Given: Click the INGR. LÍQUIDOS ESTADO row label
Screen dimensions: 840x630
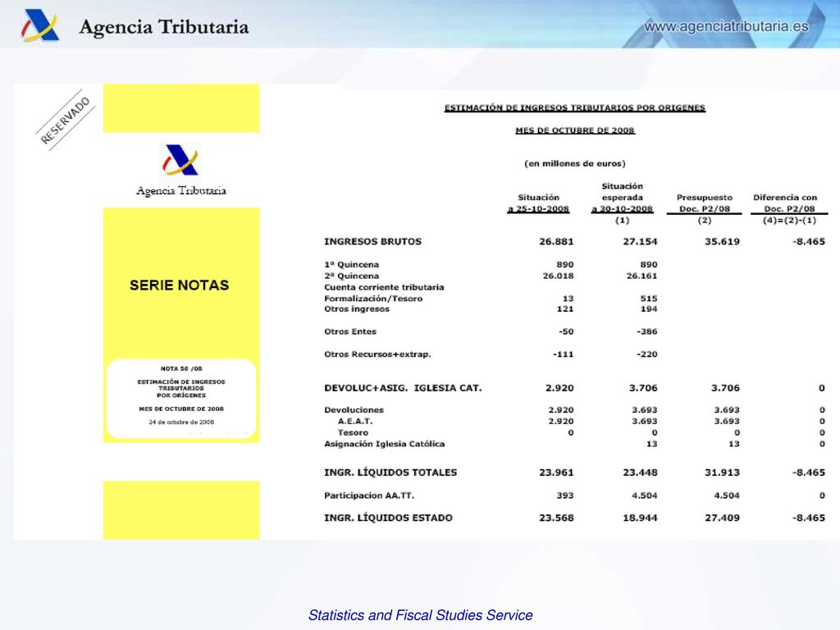Looking at the screenshot, I should pos(388,518).
